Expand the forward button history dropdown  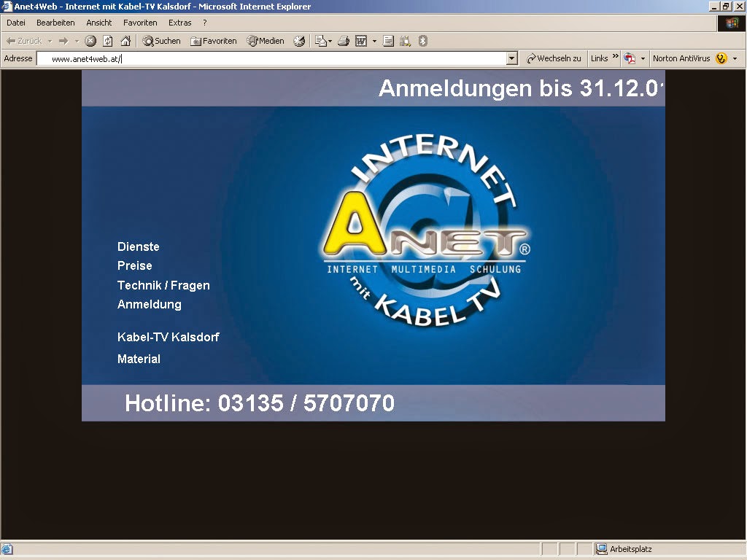click(77, 41)
